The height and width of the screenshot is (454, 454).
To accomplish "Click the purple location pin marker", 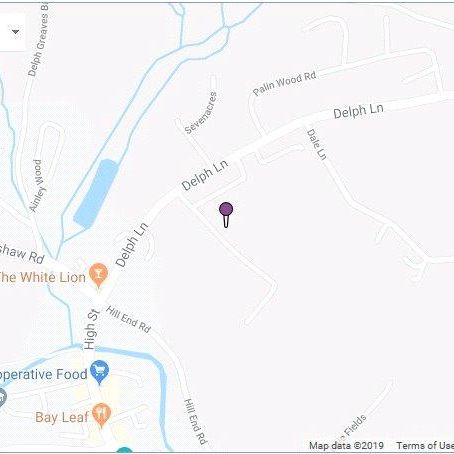I will (x=226, y=215).
